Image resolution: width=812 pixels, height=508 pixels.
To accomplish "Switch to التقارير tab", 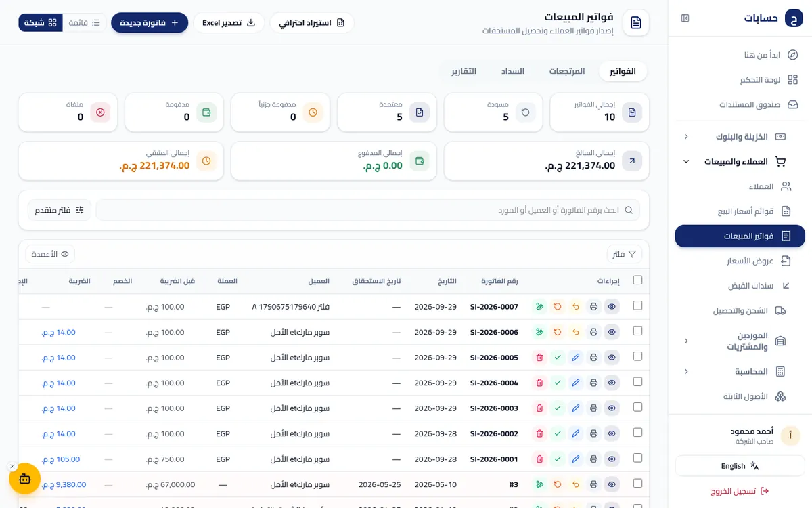I will [x=464, y=71].
